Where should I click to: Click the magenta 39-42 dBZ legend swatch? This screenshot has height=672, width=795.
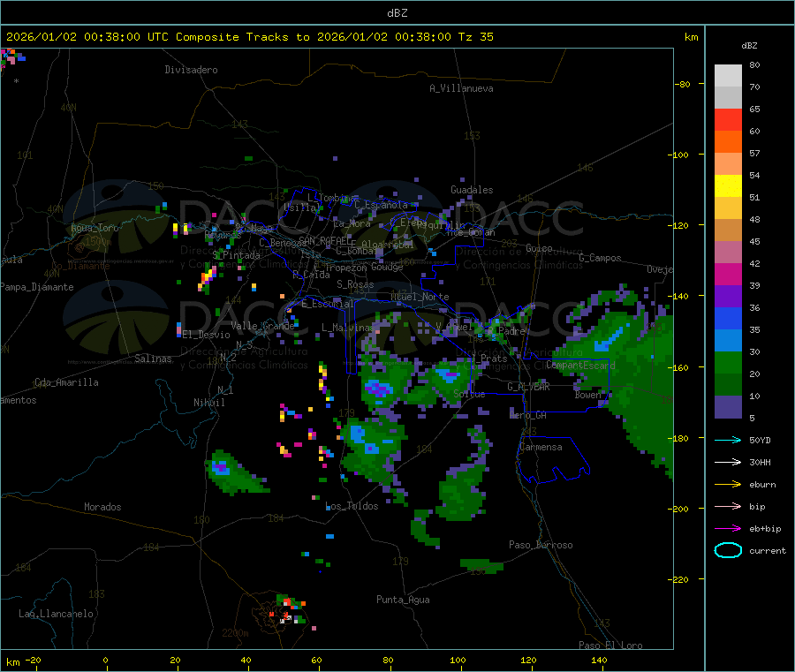728,274
